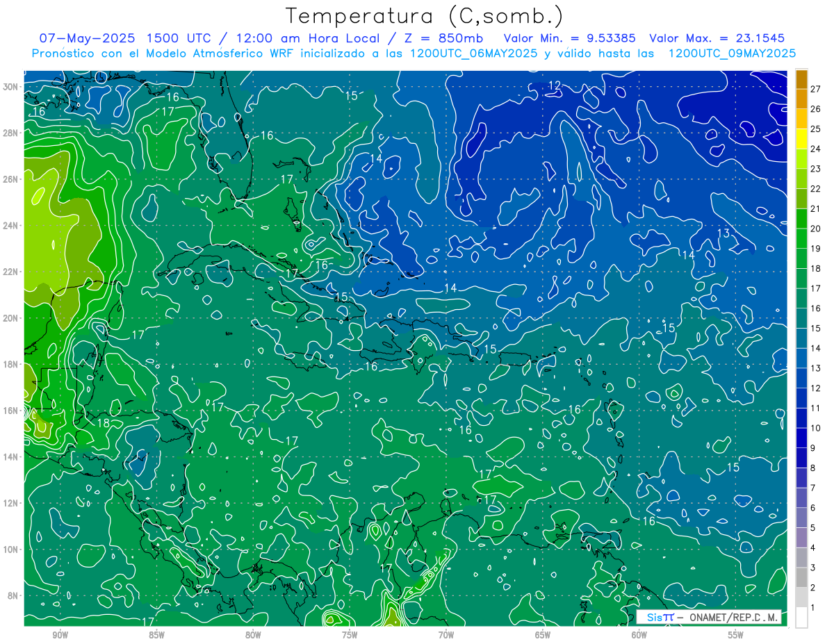Screen dimensions: 834x644
Task: Pick the green color band between 19 and 20
Action: coord(801,238)
